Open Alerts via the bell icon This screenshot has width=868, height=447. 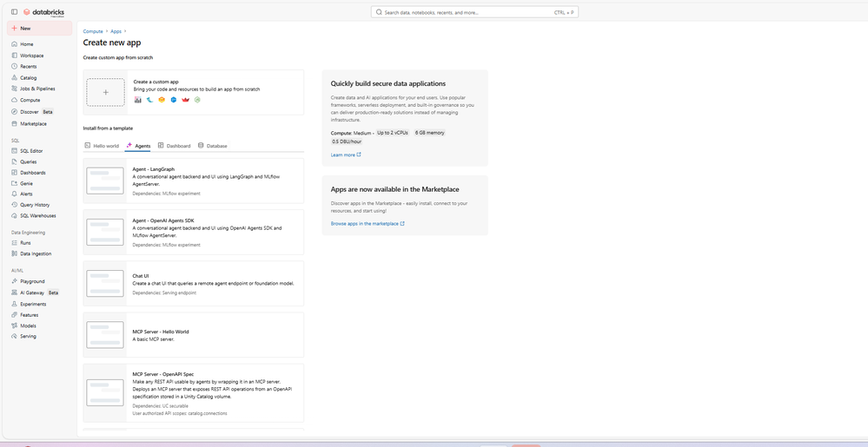15,194
